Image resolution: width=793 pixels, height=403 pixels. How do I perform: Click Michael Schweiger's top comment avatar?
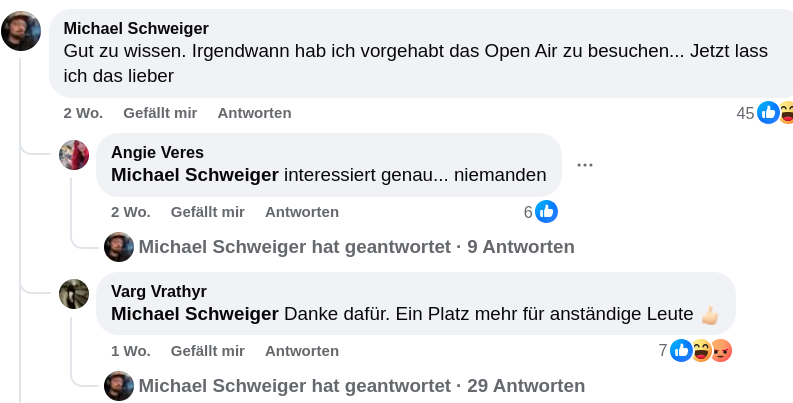pos(21,31)
